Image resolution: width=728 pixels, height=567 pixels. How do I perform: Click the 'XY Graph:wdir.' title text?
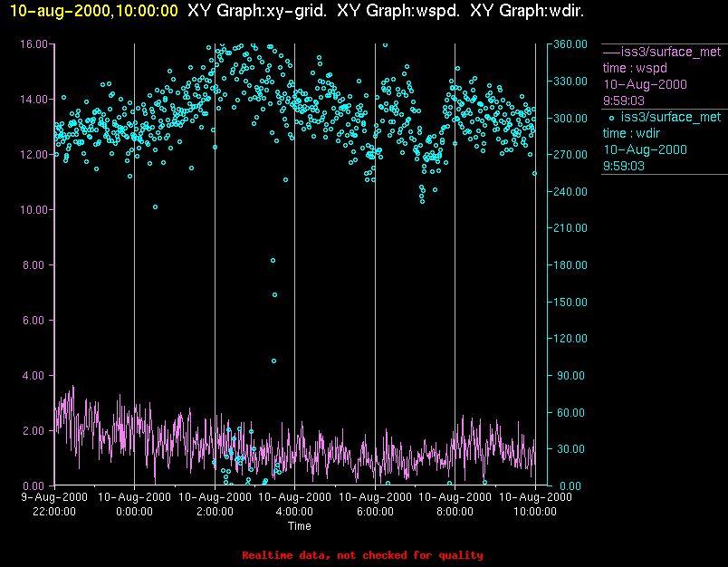527,11
